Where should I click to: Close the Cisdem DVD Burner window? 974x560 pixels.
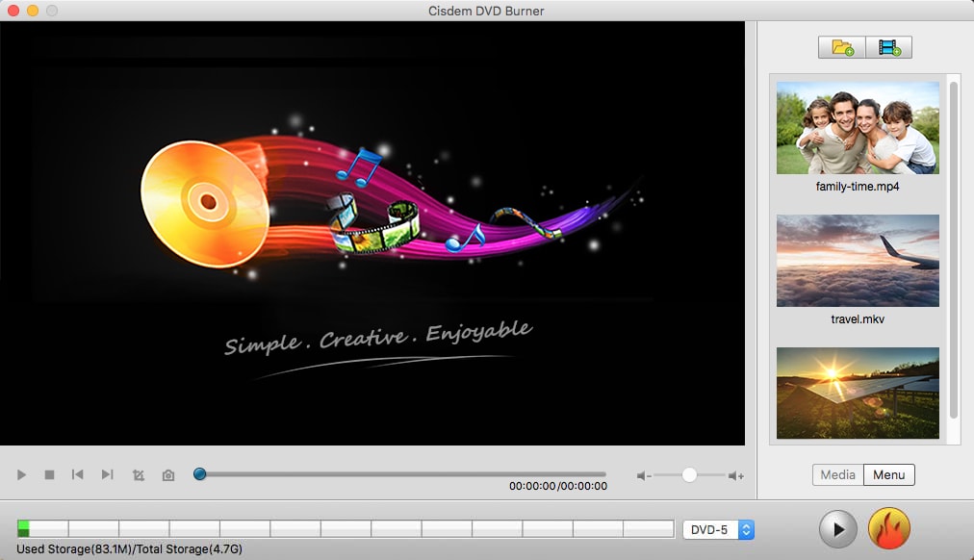(x=13, y=11)
